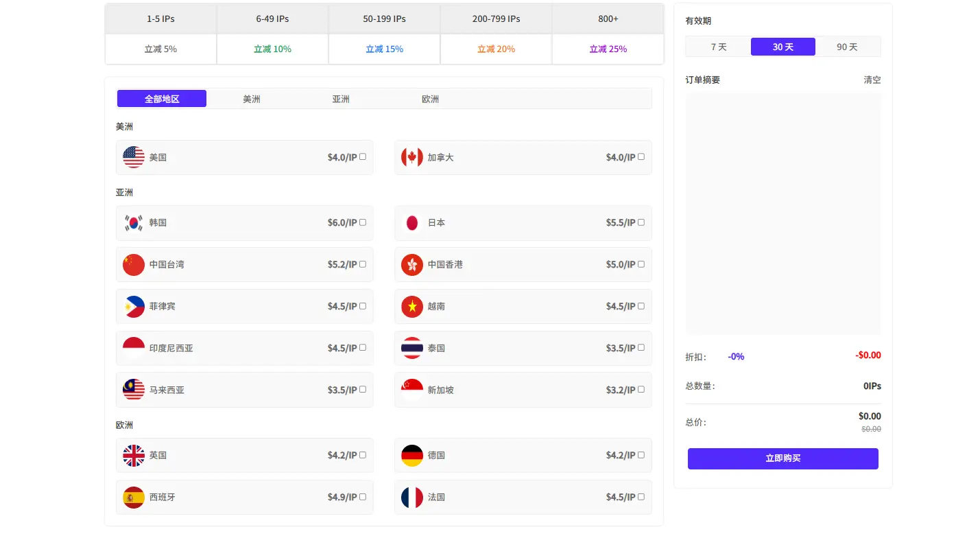Click the 有效期 label
This screenshot has width=980, height=536.
coord(698,21)
